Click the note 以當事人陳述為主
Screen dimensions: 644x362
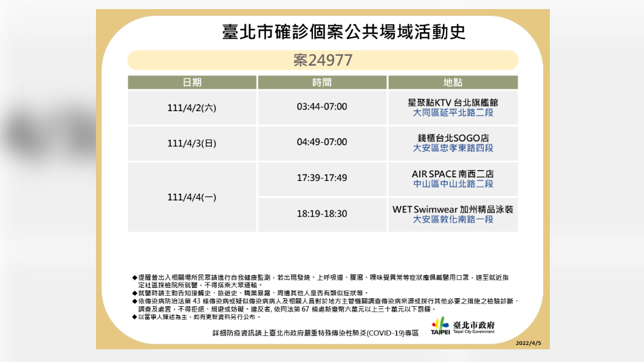tap(197, 317)
